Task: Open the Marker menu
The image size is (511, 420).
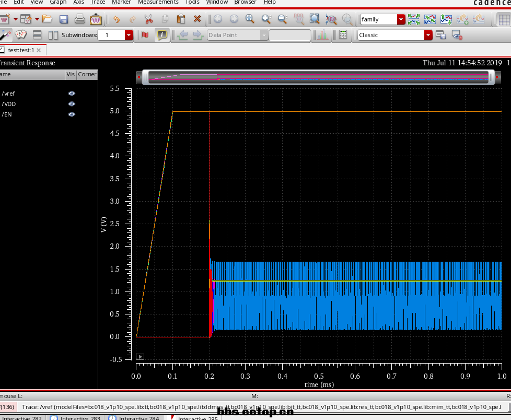Action: [x=121, y=2]
